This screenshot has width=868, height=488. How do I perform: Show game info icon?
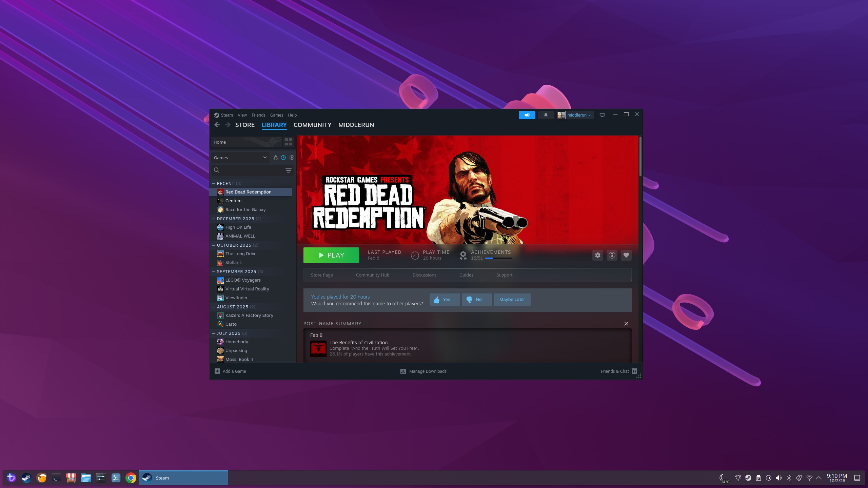click(x=612, y=255)
